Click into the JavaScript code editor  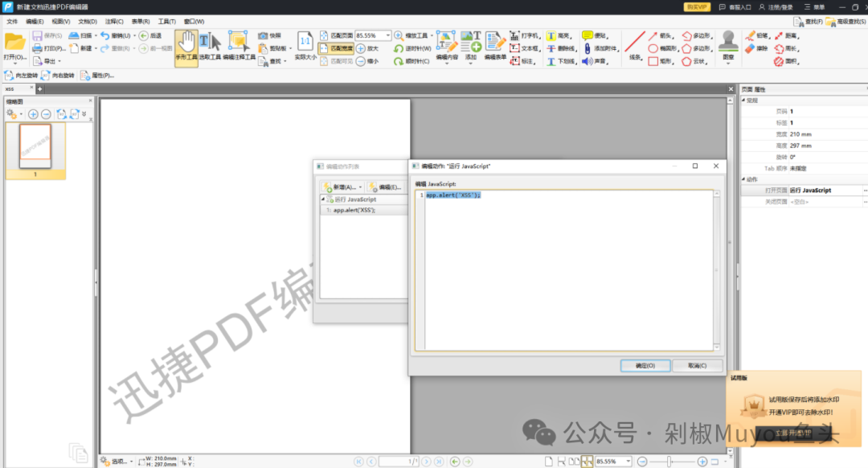(568, 270)
